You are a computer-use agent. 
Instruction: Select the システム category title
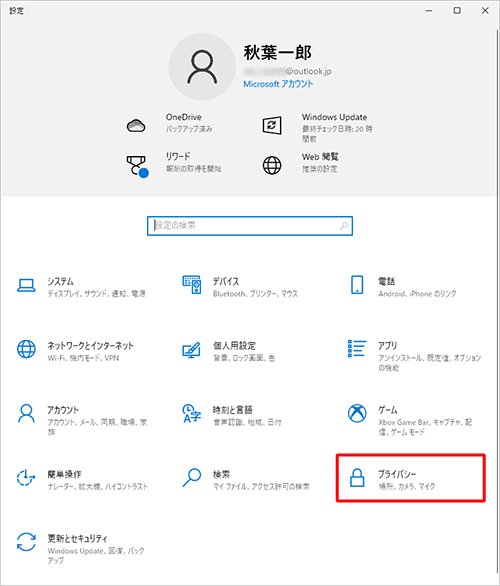[x=60, y=281]
